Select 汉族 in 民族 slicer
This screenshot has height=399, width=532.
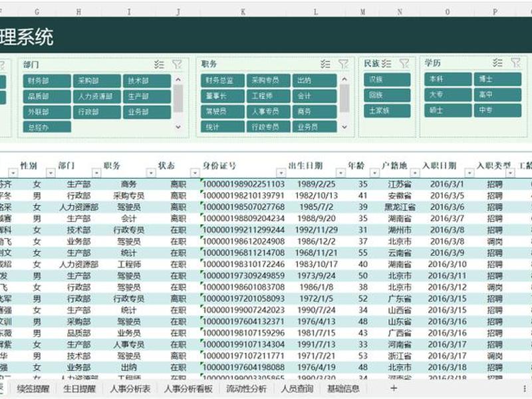[387, 79]
